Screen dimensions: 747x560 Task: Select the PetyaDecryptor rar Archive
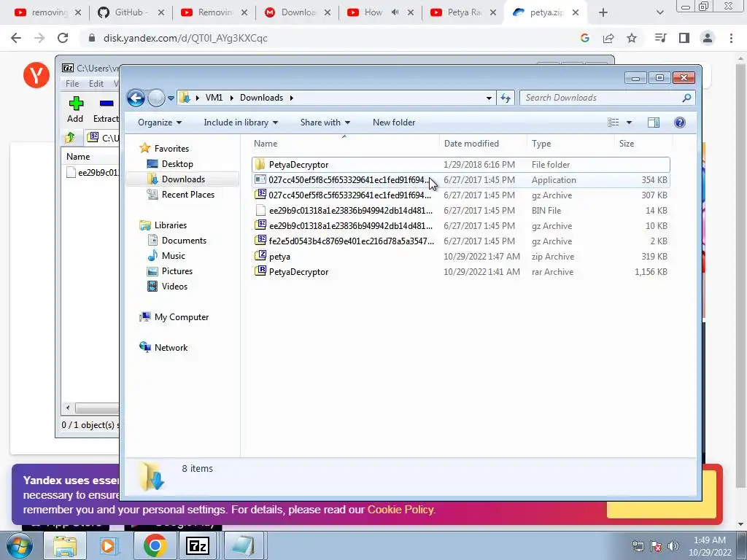(x=461, y=272)
